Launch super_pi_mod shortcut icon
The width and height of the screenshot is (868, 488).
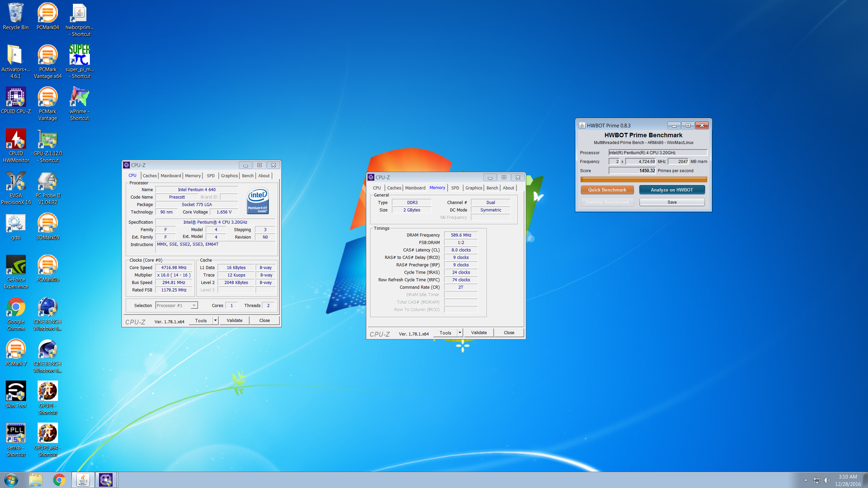79,62
